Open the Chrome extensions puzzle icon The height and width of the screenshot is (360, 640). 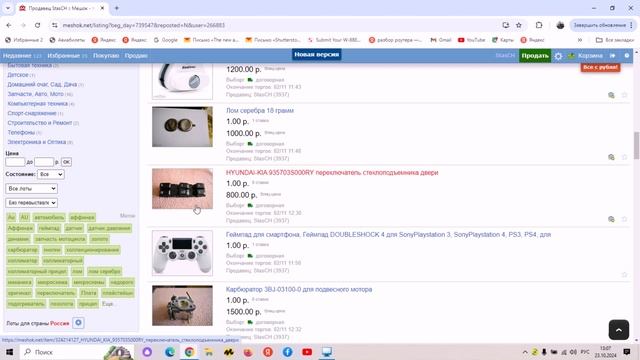click(x=539, y=25)
